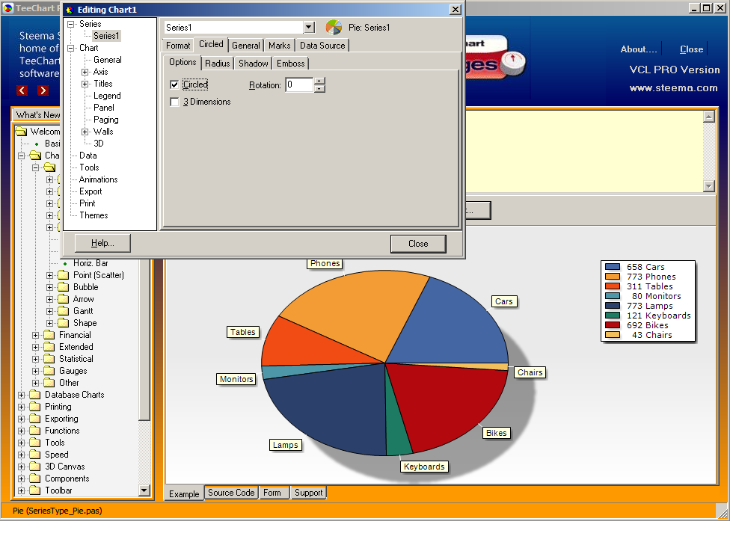Select the Shadow sub-tab
The width and height of the screenshot is (733, 560).
pos(254,63)
